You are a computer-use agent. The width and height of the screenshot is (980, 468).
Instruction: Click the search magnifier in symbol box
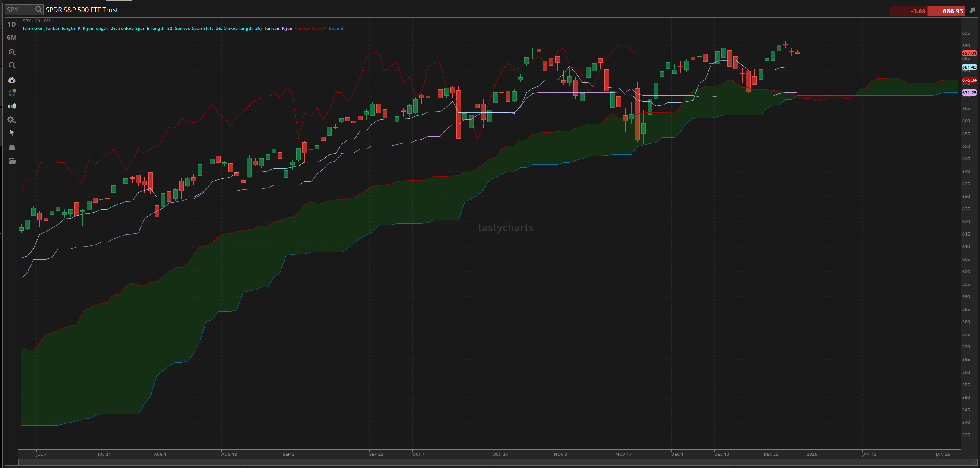click(38, 10)
